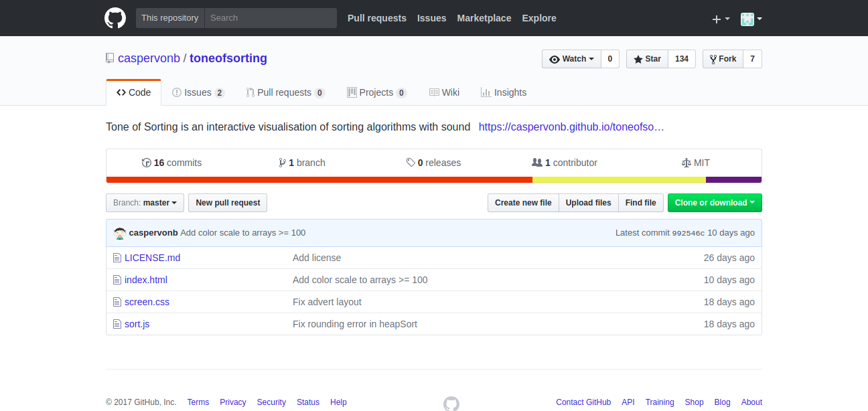This screenshot has width=868, height=411.
Task: Click the file icon next to index.html
Action: [117, 280]
